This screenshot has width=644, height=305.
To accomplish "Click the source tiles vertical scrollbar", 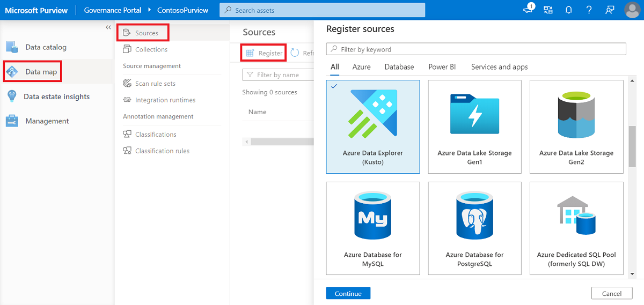I will (632, 147).
